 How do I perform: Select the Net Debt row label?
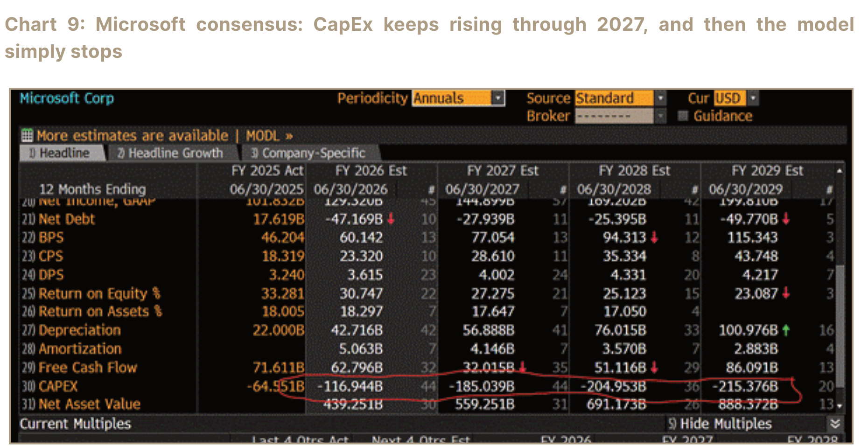click(67, 219)
